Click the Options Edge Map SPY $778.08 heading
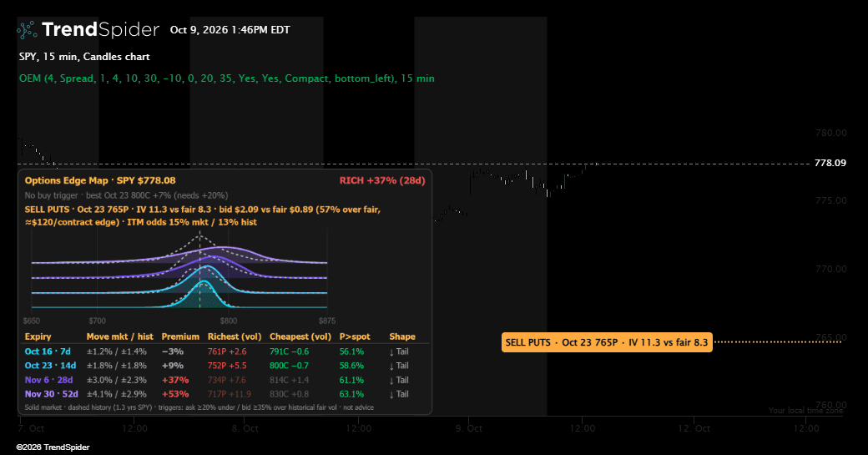 coord(100,180)
